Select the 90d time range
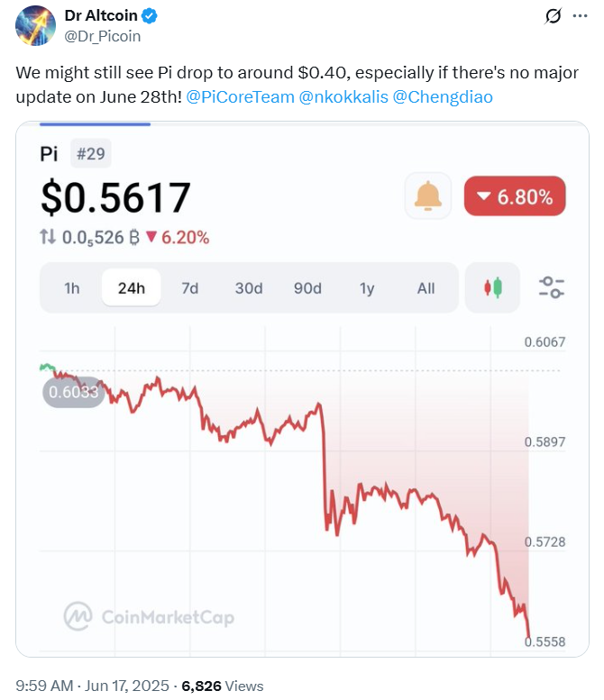Viewport: 604px width, 700px height. tap(307, 288)
